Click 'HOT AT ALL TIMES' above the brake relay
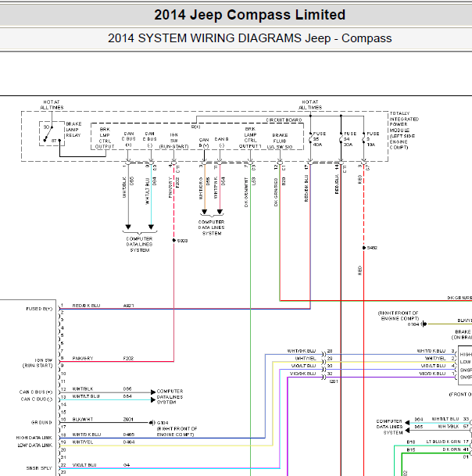Viewport: 472px width, 476px height. coord(52,105)
